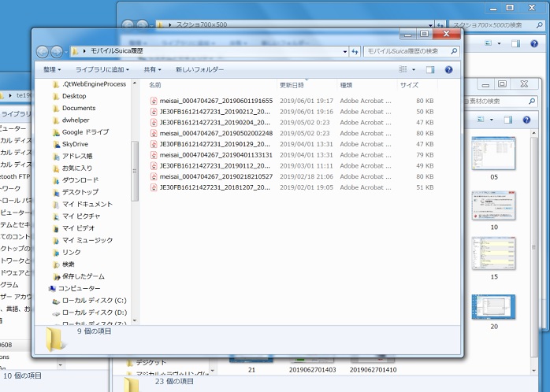Click the help icon in Suica window toolbar

point(448,70)
